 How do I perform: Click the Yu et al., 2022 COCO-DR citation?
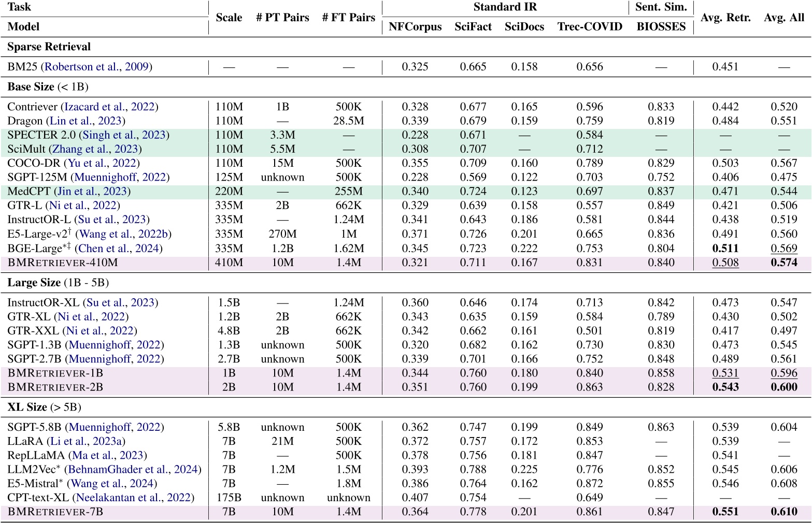[103, 163]
